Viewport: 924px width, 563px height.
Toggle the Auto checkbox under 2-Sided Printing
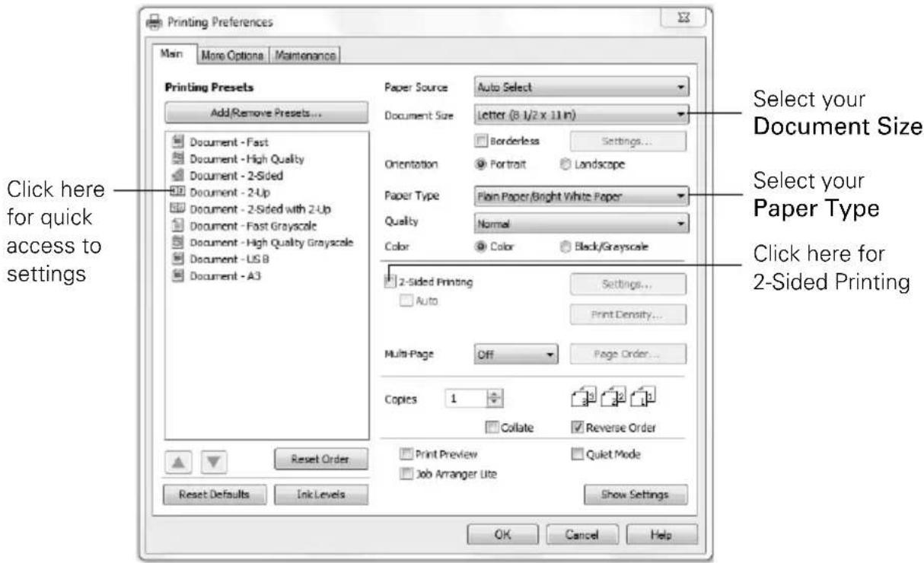[406, 301]
